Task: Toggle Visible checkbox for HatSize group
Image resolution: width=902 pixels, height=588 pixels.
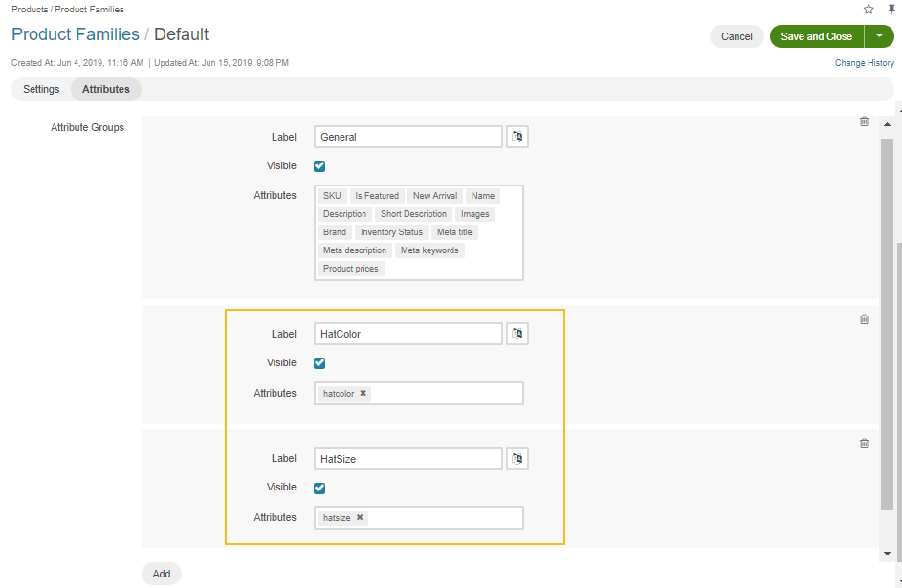Action: [x=319, y=488]
